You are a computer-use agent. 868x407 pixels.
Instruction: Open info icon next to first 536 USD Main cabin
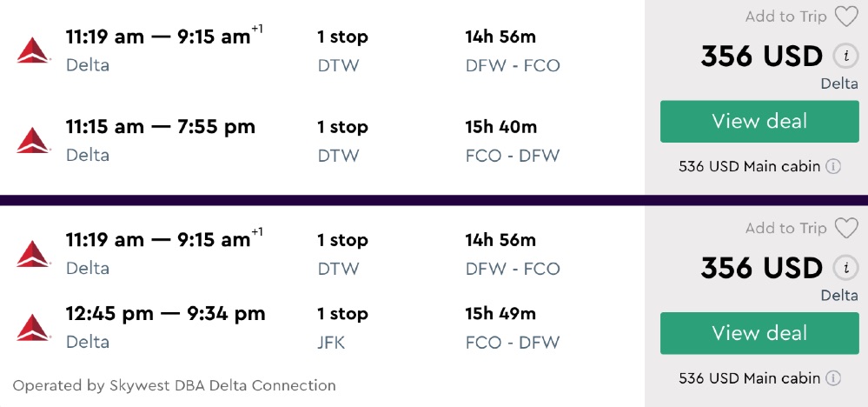coord(833,166)
